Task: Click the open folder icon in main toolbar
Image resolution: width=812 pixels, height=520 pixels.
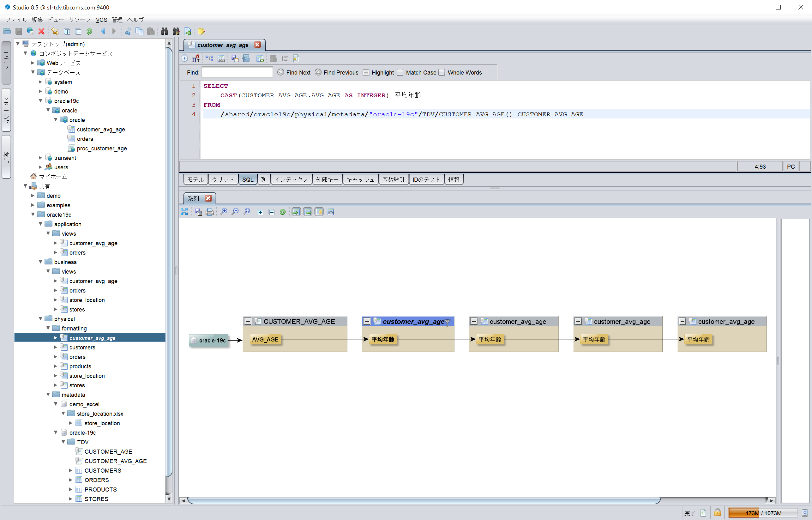Action: coord(7,31)
